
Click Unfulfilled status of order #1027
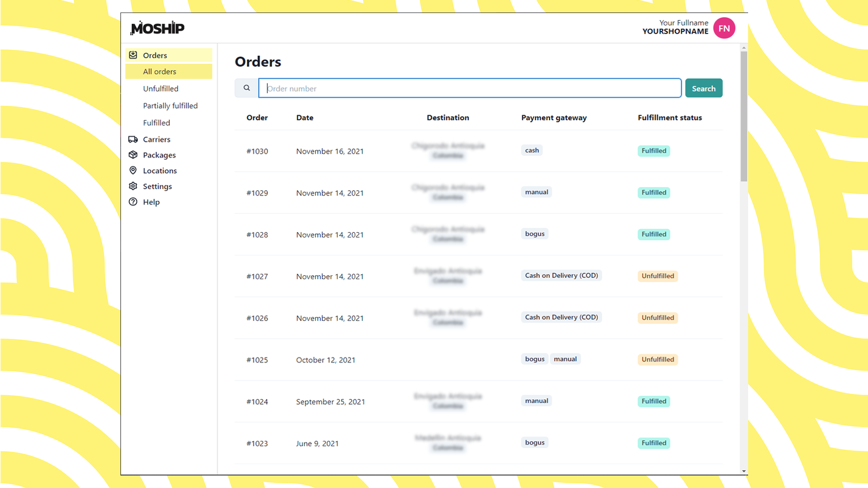tap(658, 276)
